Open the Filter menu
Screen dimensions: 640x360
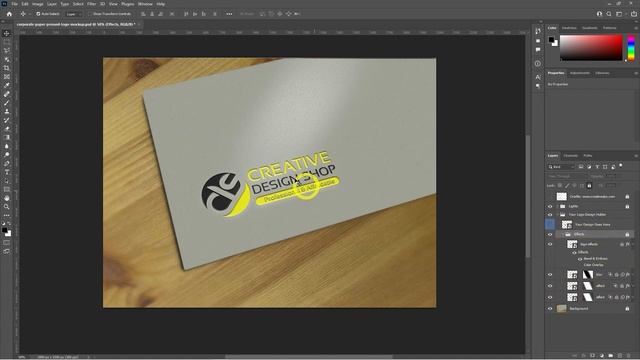coord(91,4)
